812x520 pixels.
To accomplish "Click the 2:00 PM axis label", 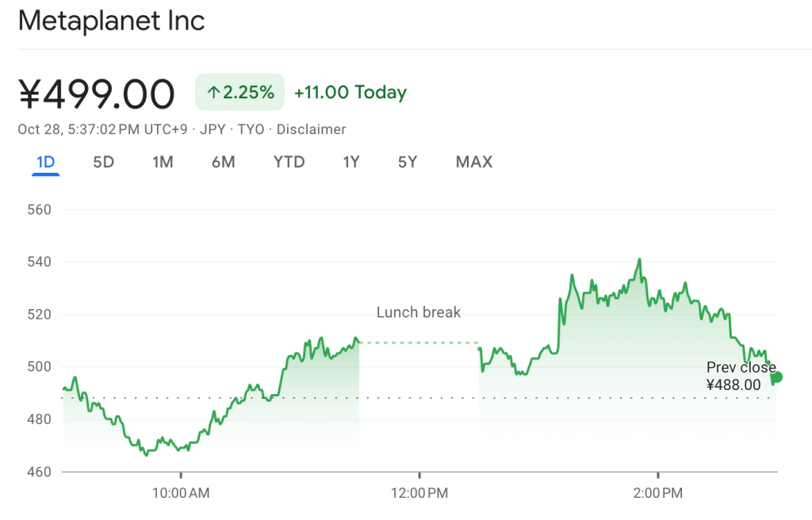I will tap(657, 492).
